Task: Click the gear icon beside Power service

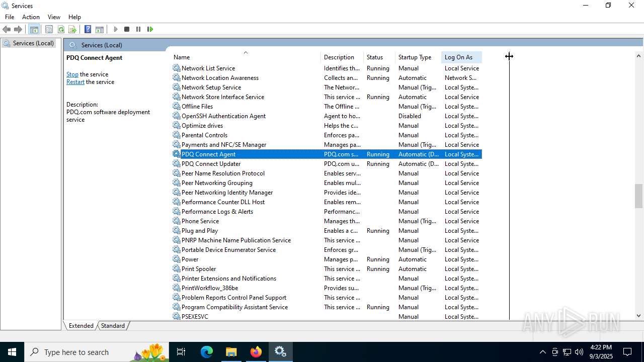Action: [x=176, y=259]
